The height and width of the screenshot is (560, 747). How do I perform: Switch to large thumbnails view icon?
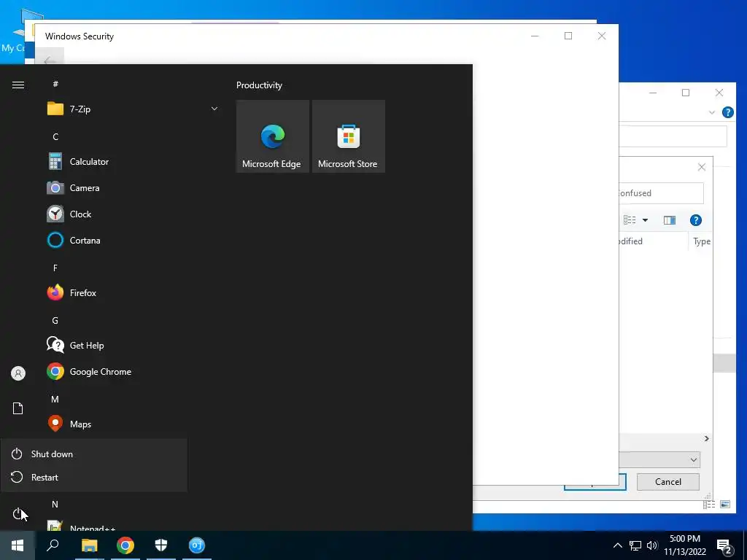[725, 505]
